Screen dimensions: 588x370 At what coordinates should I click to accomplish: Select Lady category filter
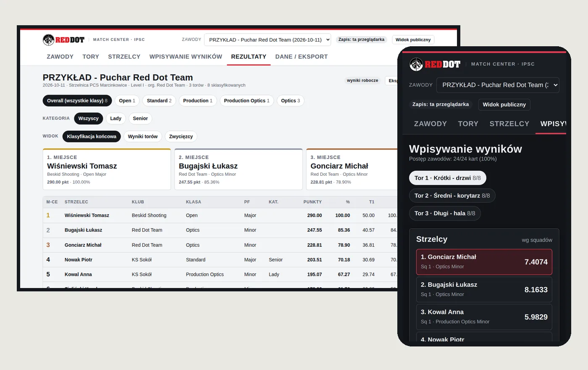115,119
